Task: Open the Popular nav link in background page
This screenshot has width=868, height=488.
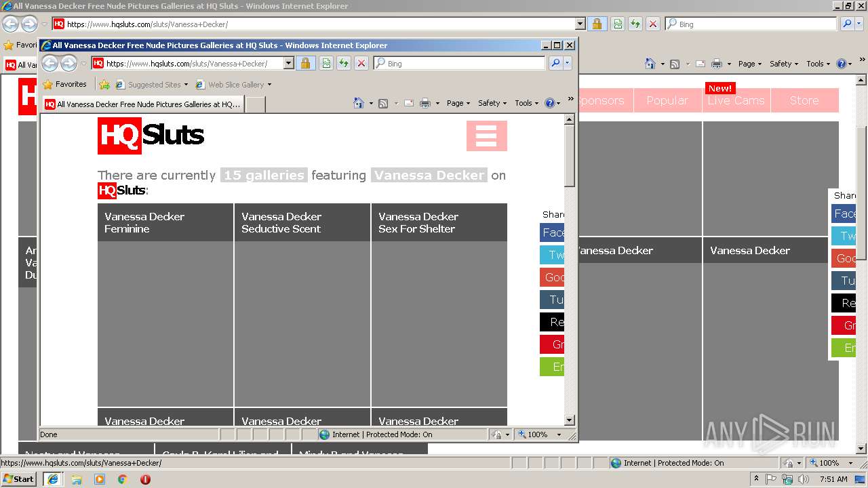Action: (667, 100)
